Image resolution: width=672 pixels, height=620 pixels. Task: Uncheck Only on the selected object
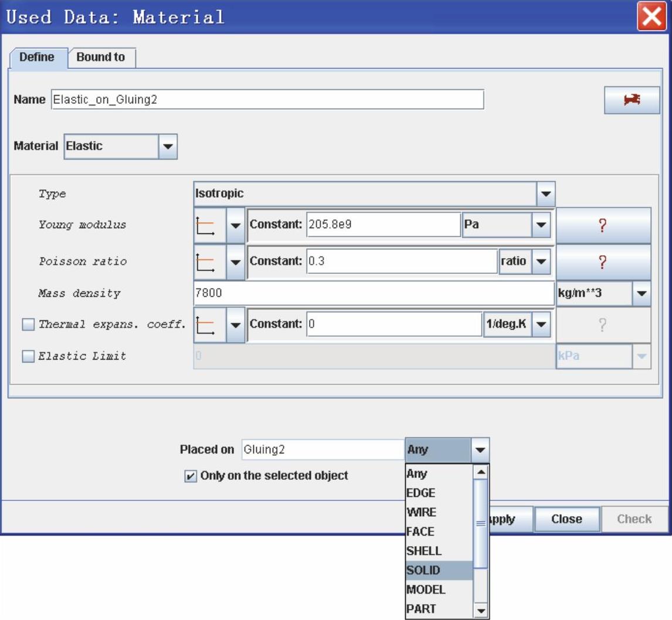pos(191,476)
